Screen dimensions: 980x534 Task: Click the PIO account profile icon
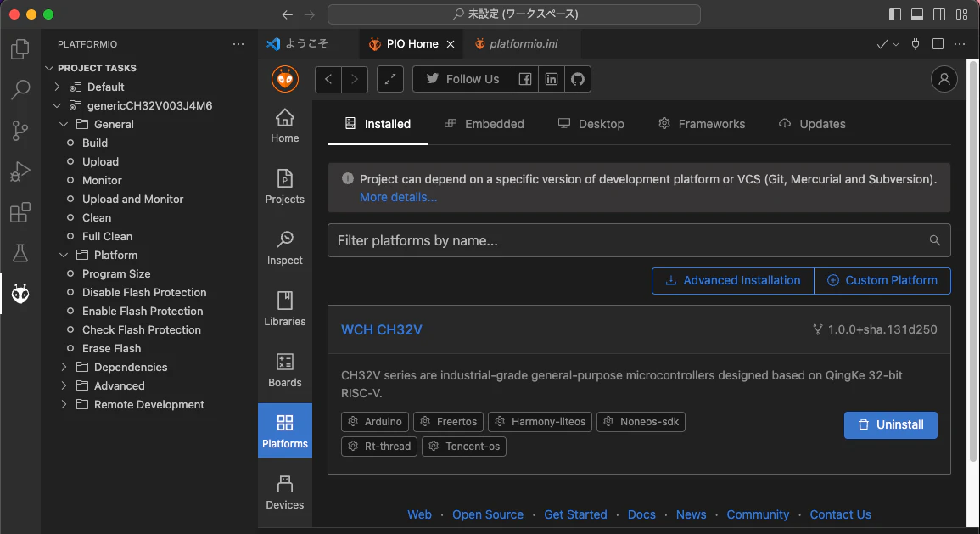click(944, 80)
